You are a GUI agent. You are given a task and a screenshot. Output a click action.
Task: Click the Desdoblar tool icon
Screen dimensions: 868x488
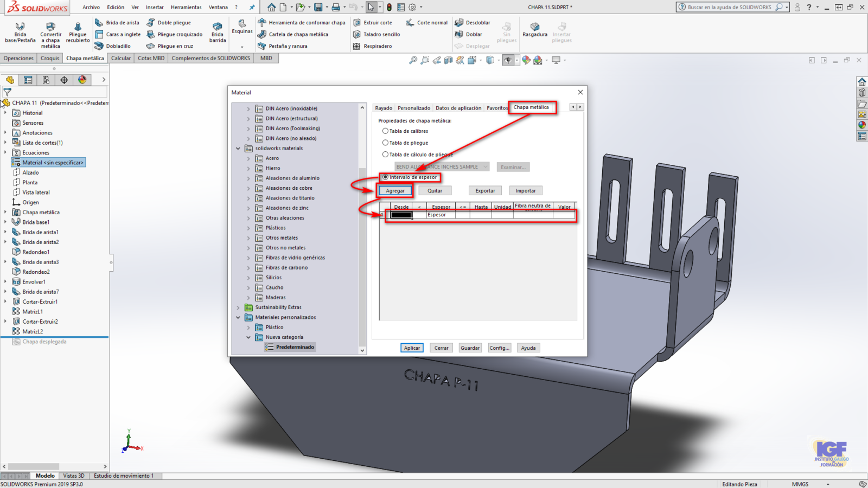(x=459, y=23)
